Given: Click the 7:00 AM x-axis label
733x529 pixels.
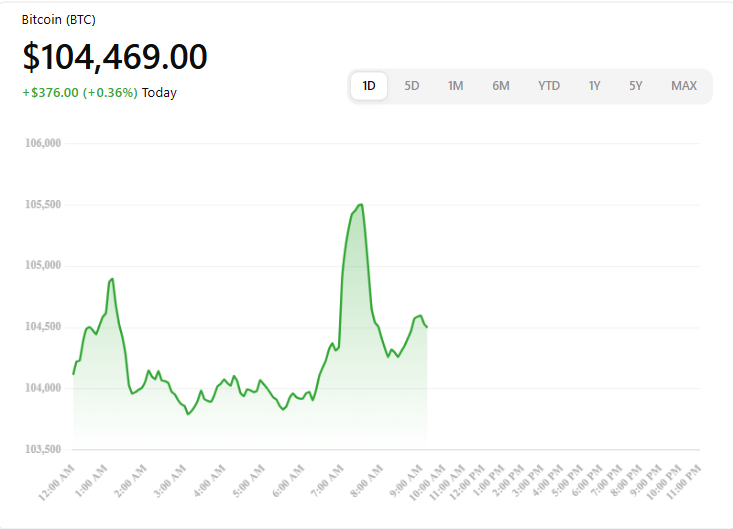Looking at the screenshot, I should point(327,480).
